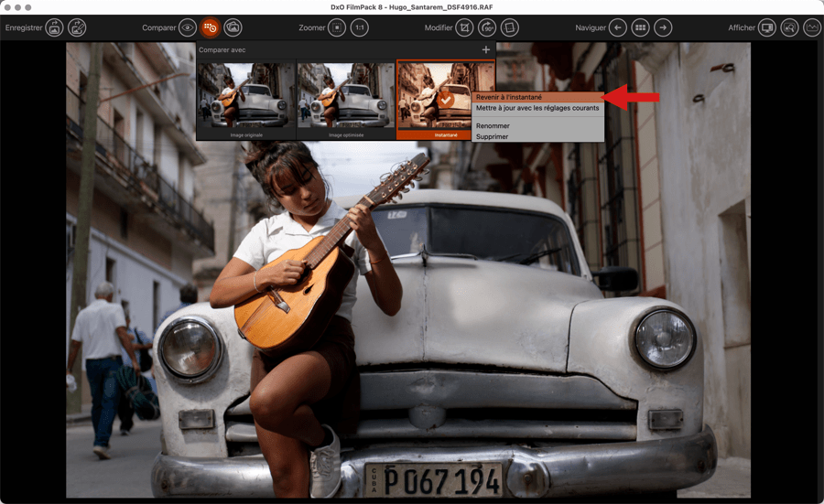824x504 pixels.
Task: Navigate to the previous image
Action: [618, 28]
